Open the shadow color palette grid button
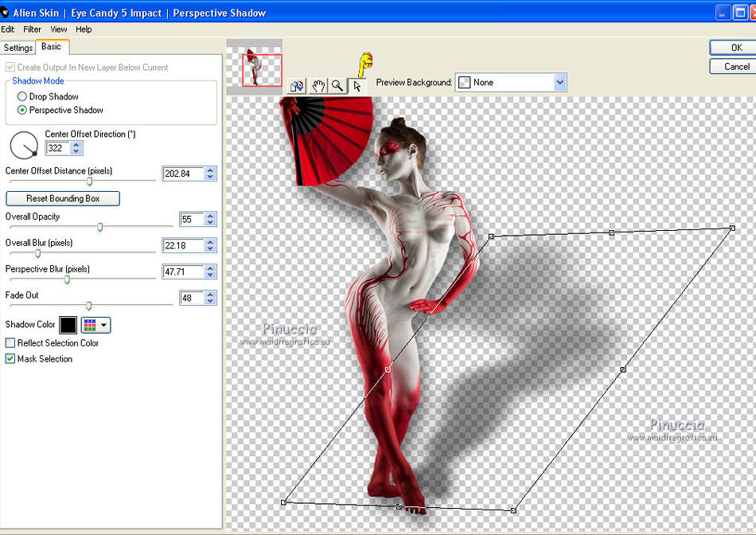Image resolution: width=756 pixels, height=535 pixels. 96,325
